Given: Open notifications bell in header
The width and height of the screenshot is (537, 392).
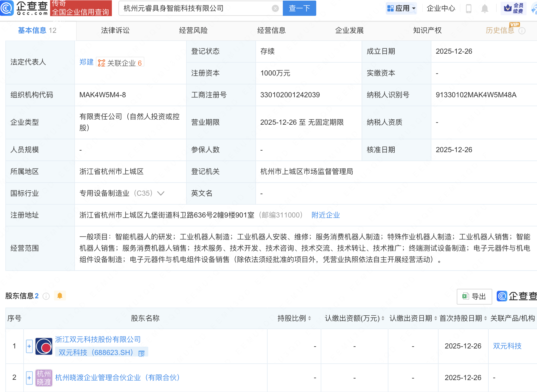Looking at the screenshot, I should click(x=484, y=9).
